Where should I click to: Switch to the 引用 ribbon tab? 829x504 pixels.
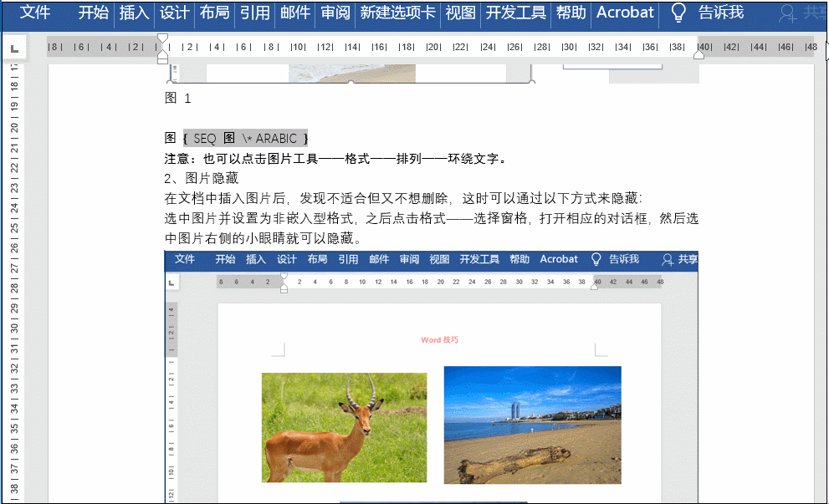point(254,13)
